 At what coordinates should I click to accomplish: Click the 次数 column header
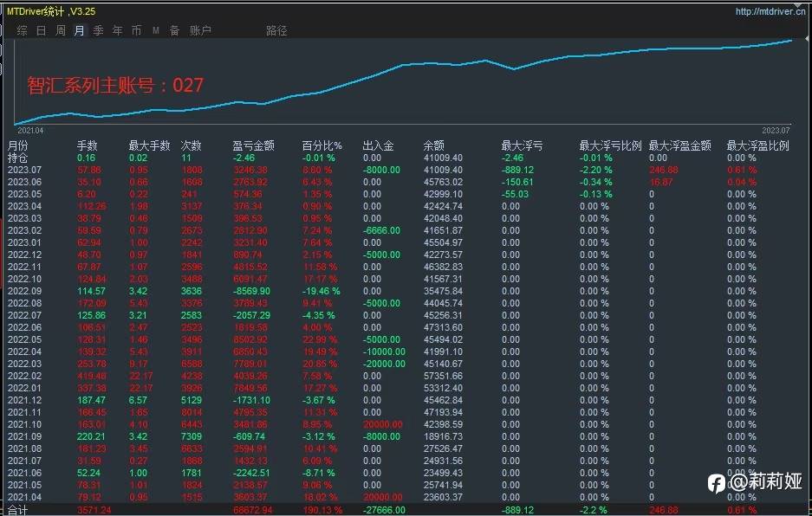pyautogui.click(x=191, y=146)
